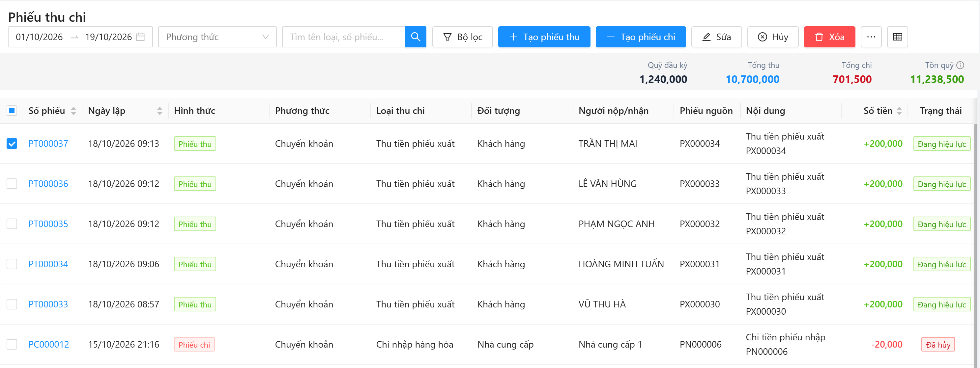The width and height of the screenshot is (980, 368).
Task: Click Tạo phiếu chi button
Action: tap(641, 37)
